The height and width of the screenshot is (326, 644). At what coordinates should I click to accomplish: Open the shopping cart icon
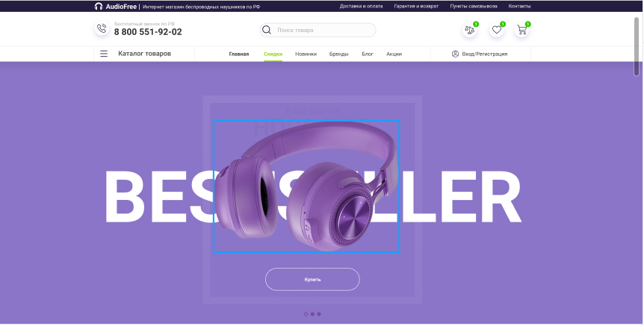coord(521,30)
